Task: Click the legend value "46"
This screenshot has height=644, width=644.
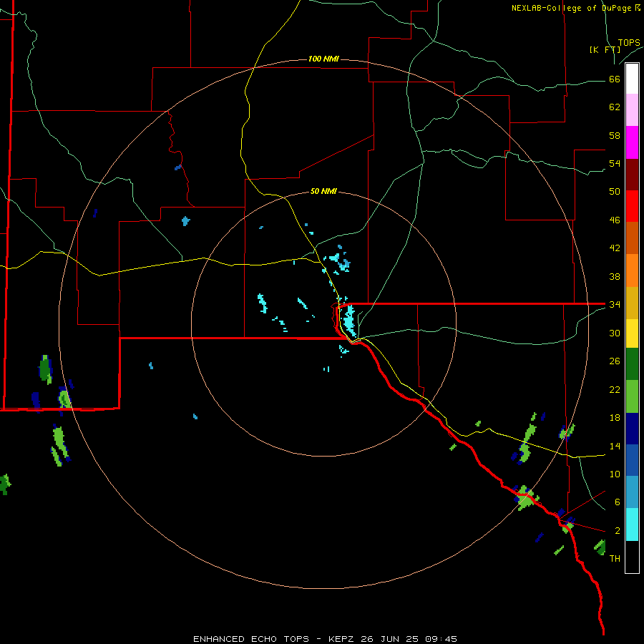Action: click(x=615, y=220)
